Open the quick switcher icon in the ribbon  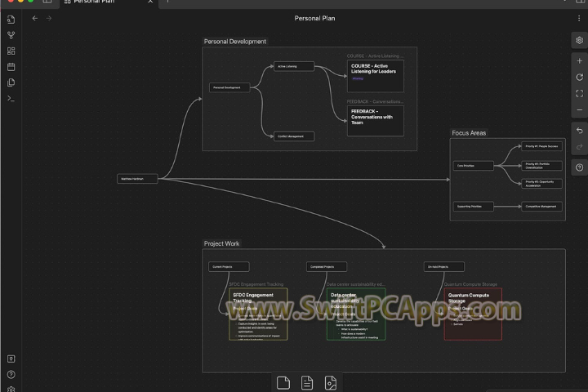tap(11, 20)
